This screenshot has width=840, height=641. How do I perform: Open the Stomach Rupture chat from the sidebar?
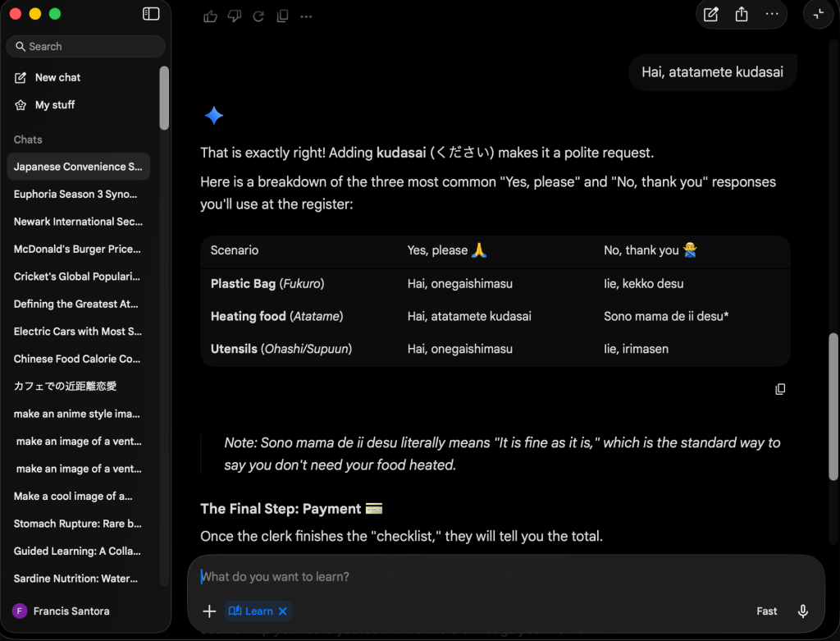click(77, 524)
